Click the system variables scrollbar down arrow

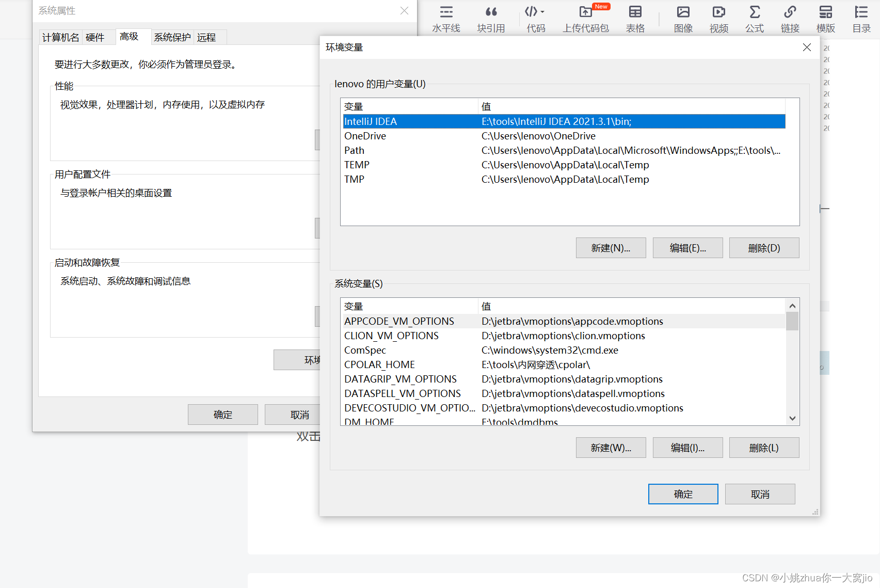(x=792, y=418)
